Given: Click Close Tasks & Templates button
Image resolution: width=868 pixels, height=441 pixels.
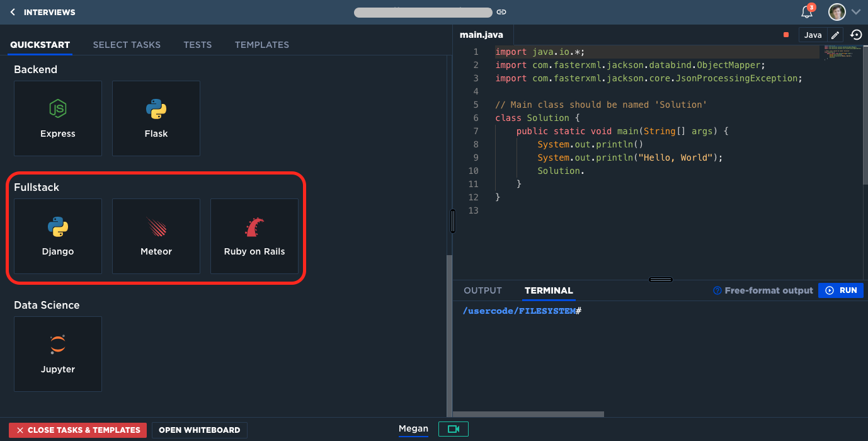Looking at the screenshot, I should pyautogui.click(x=78, y=430).
